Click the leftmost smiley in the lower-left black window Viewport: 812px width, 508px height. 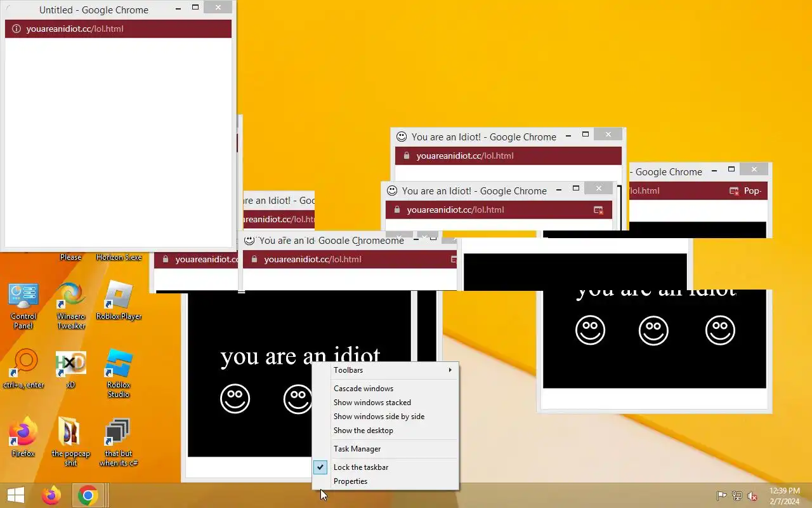pos(235,399)
